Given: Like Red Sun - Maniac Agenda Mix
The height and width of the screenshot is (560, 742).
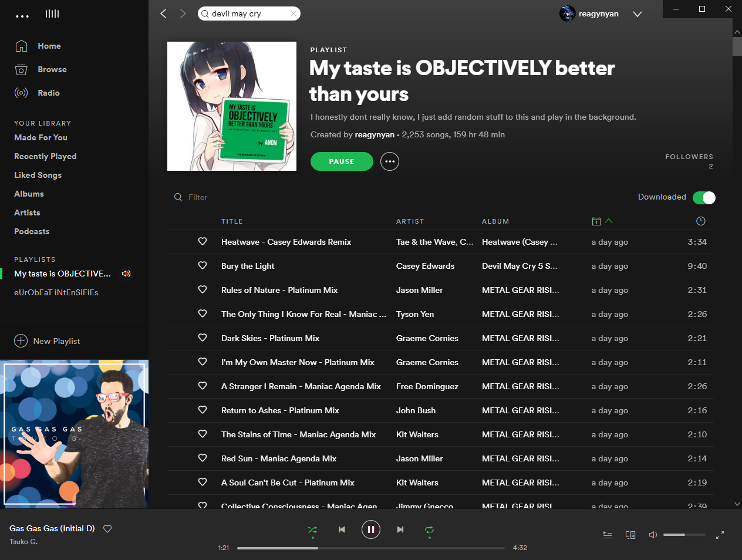Looking at the screenshot, I should pos(203,458).
